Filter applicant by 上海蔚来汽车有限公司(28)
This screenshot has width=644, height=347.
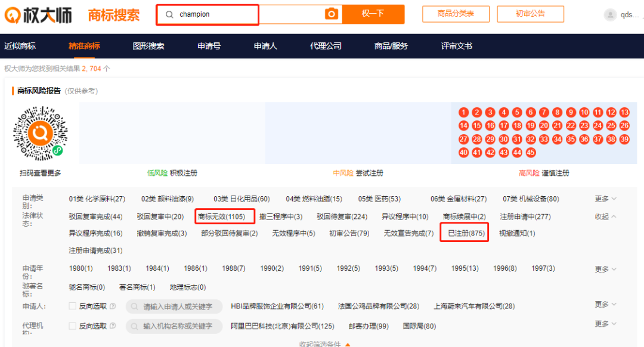pyautogui.click(x=475, y=306)
